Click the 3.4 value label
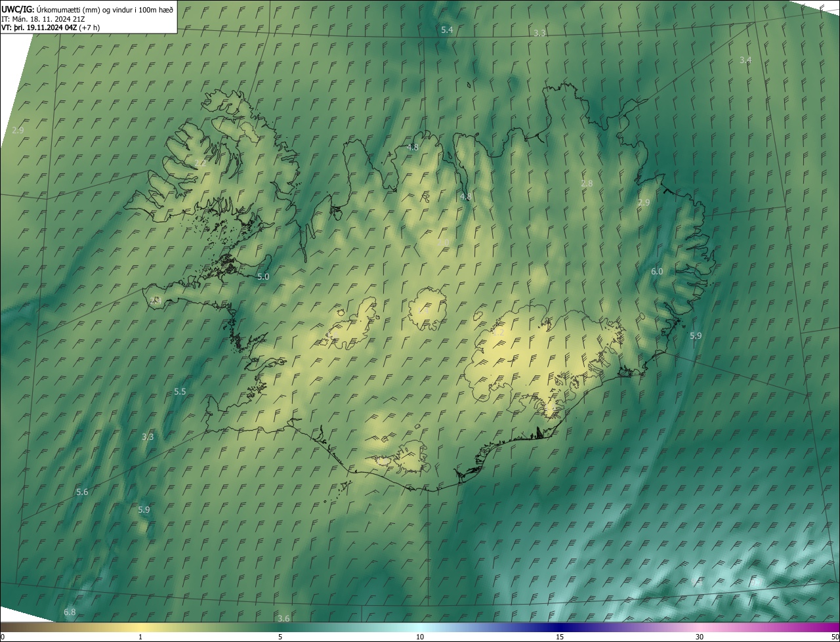 coord(745,60)
